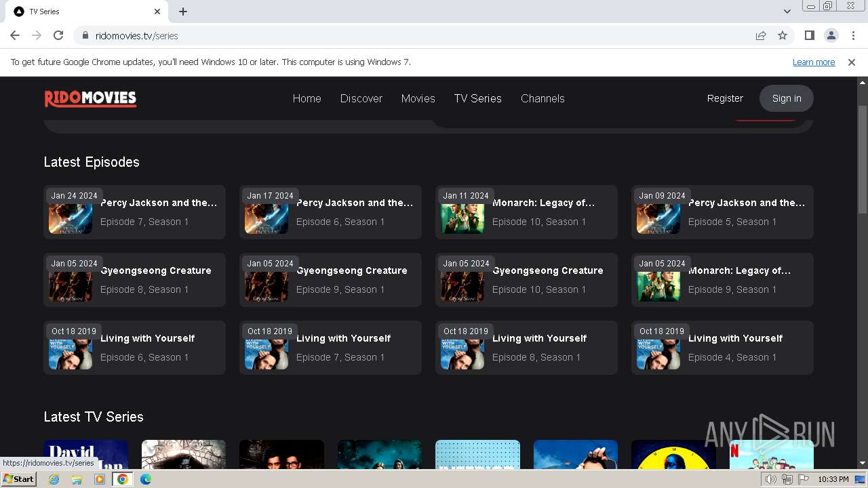
Task: Click the scrollbar down arrow
Action: click(x=862, y=464)
